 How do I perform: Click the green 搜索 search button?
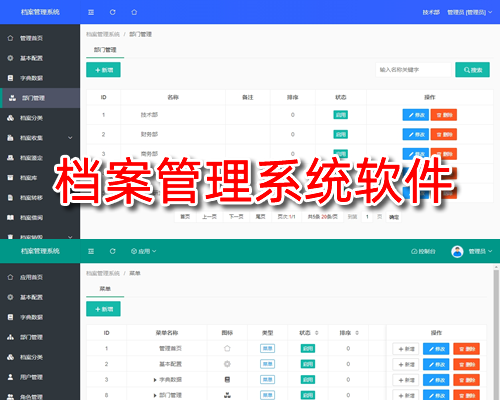pyautogui.click(x=472, y=70)
